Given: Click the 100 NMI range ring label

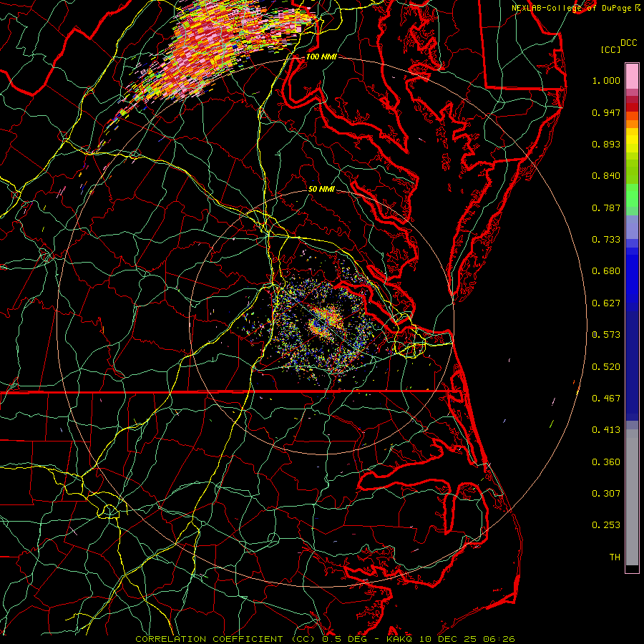Looking at the screenshot, I should (321, 57).
